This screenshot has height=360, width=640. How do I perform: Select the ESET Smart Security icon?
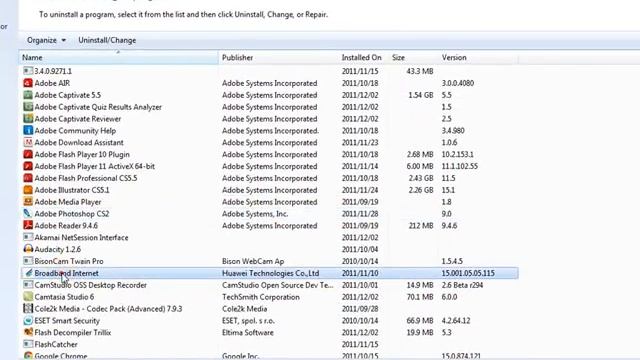[28, 320]
